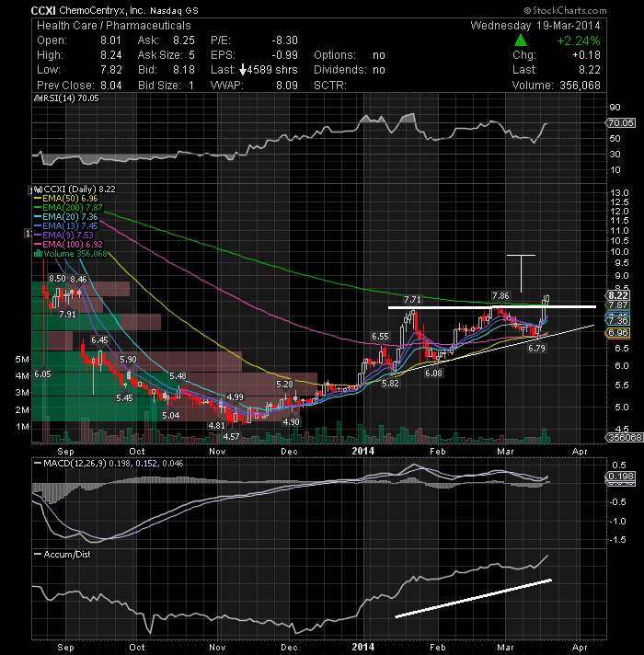The width and height of the screenshot is (644, 655).
Task: Select the CCXI ticker symbol in title
Action: 43,10
